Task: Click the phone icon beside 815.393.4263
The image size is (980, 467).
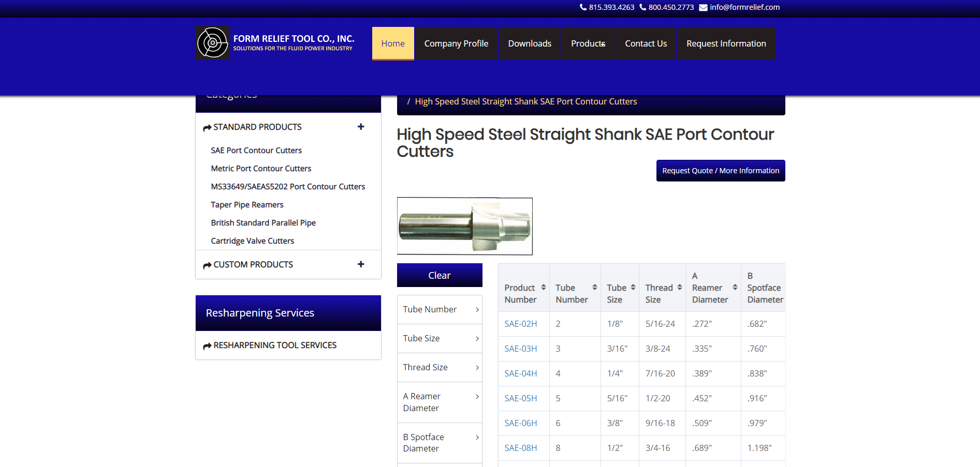Action: coord(584,7)
